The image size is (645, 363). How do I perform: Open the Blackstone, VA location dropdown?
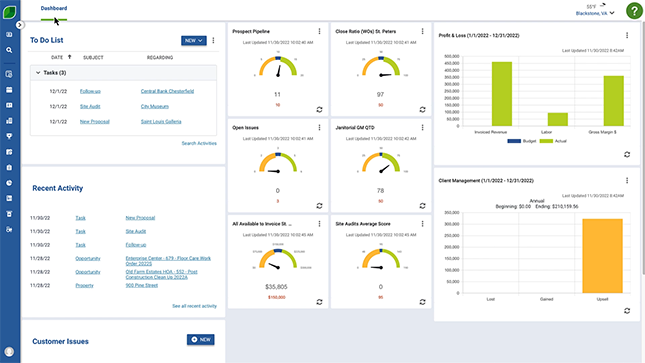595,13
